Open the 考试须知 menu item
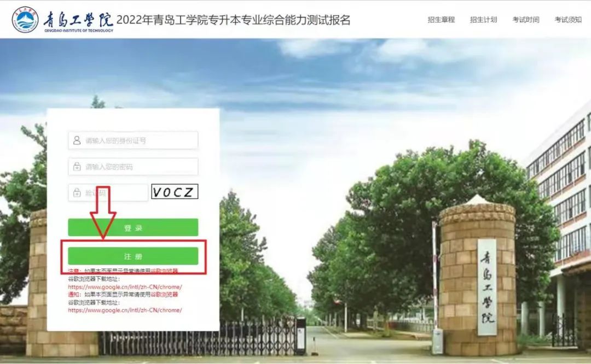The height and width of the screenshot is (364, 591). (x=568, y=20)
